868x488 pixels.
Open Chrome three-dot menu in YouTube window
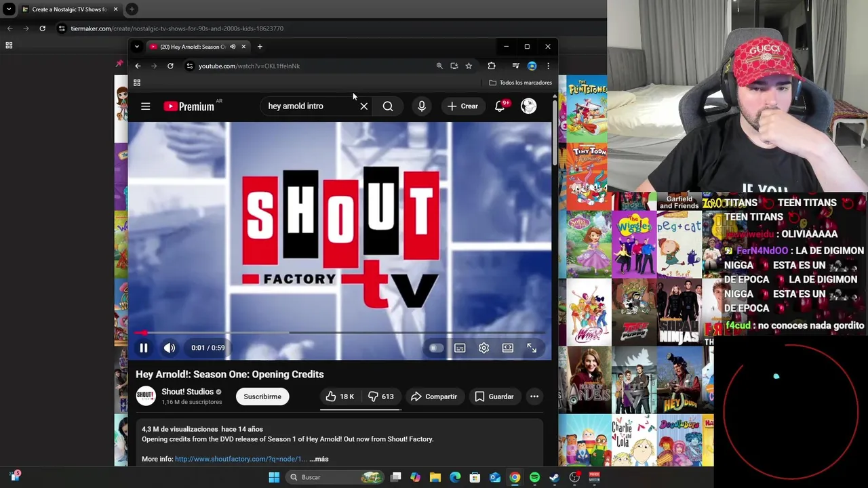tap(548, 66)
